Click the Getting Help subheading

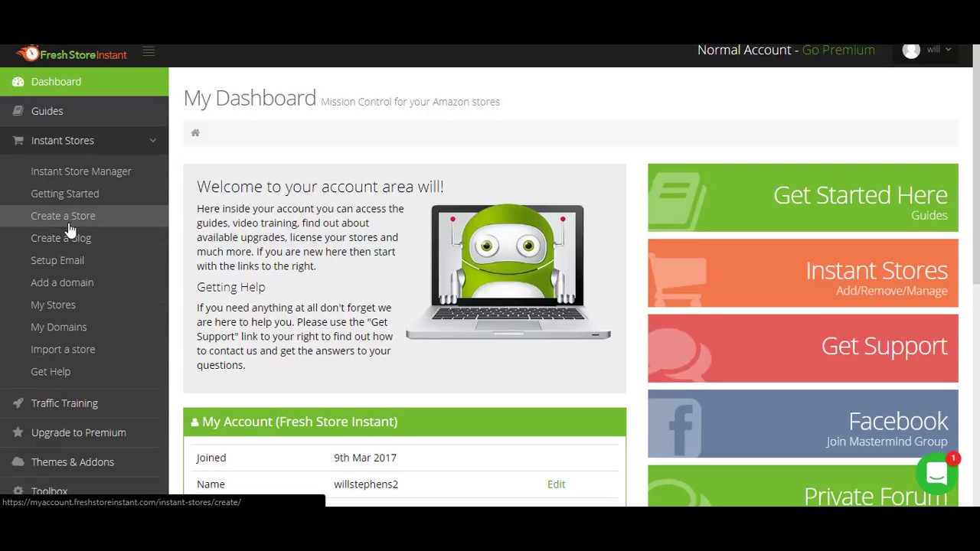click(231, 287)
